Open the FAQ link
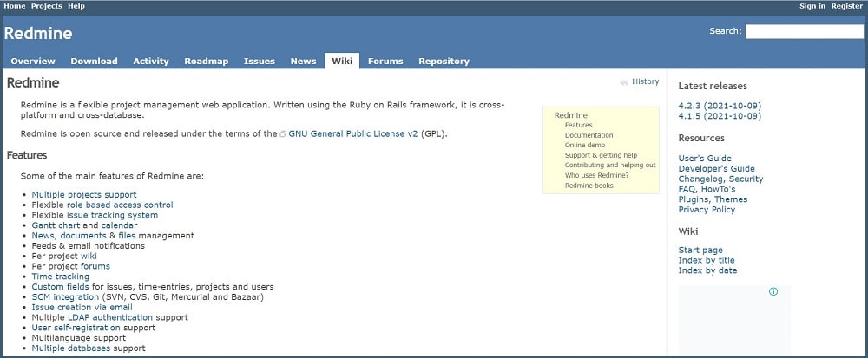Screen dimensions: 868x358 pos(687,189)
